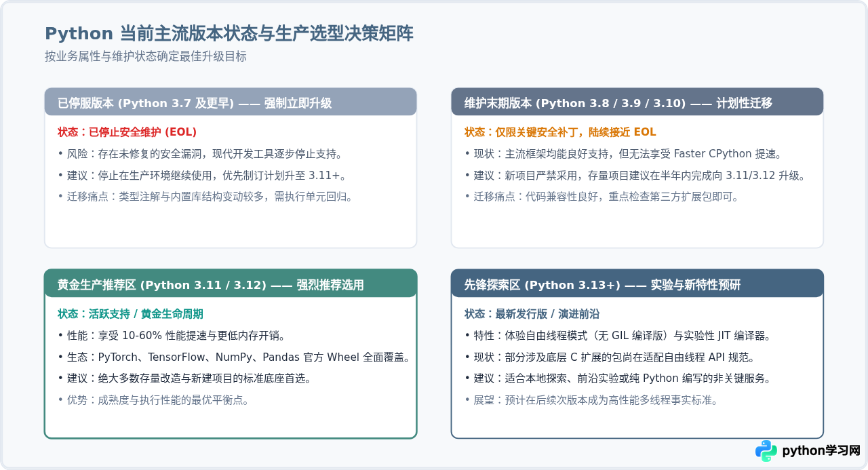Click '建议：停止在生产环境继续使用' bullet
868x470 pixels.
(x=203, y=176)
